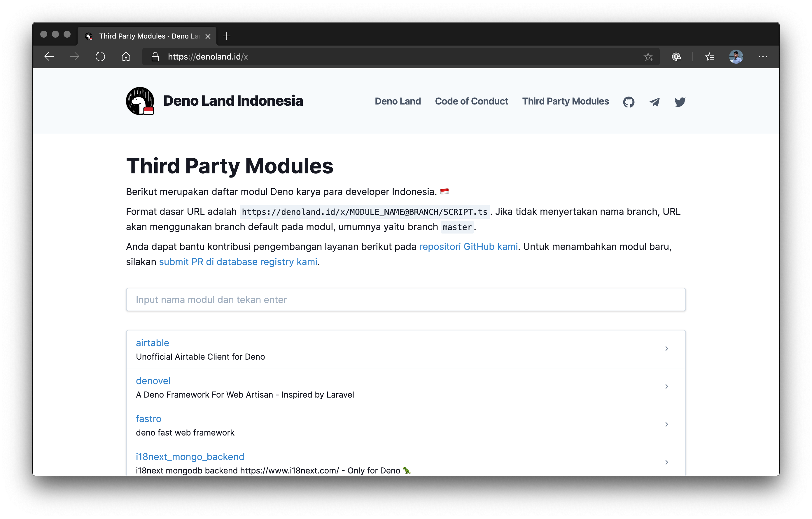Open the denovel module link

click(153, 381)
